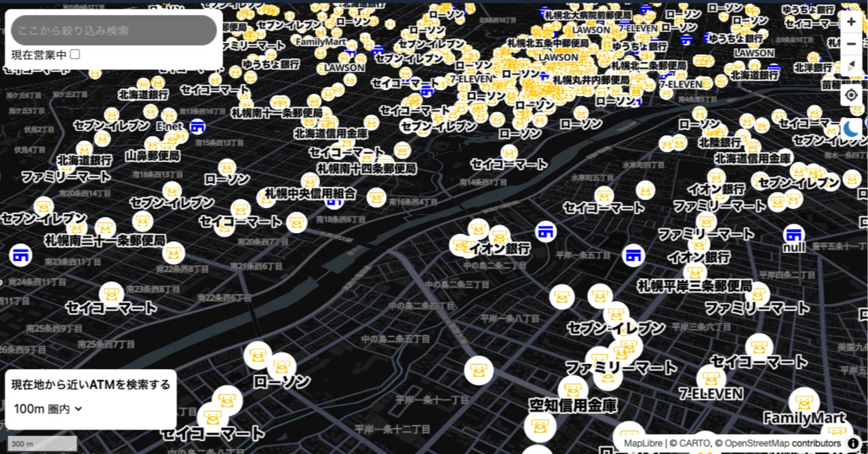Image resolution: width=868 pixels, height=454 pixels.
Task: Click the 札幌南十一条郵便局 map label
Action: (277, 112)
